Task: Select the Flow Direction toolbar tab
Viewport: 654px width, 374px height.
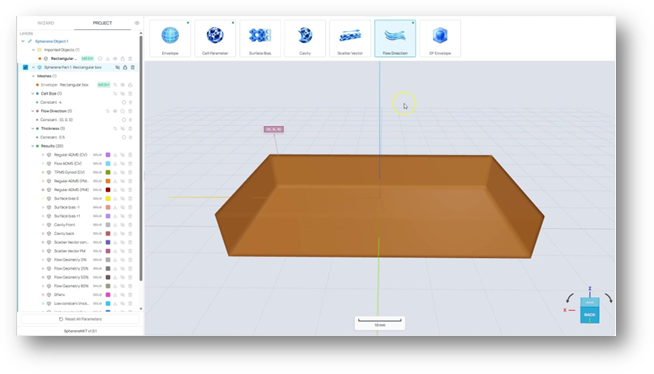Action: coord(395,38)
